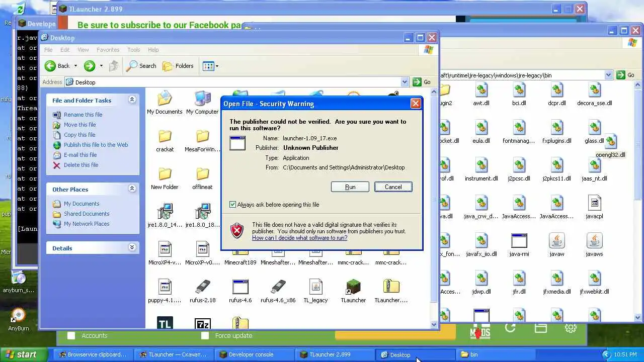
Task: Click Go button in Desktop window
Action: click(422, 82)
